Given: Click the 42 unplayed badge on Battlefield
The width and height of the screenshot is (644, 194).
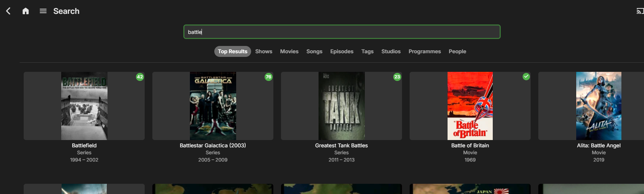Looking at the screenshot, I should pyautogui.click(x=140, y=77).
